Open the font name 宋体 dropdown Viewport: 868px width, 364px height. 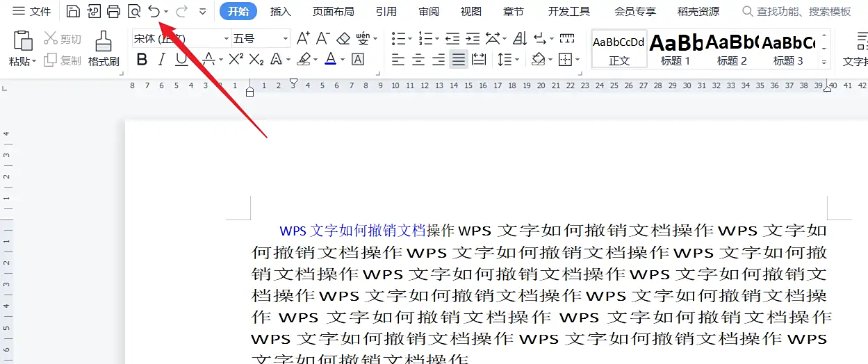[x=227, y=39]
